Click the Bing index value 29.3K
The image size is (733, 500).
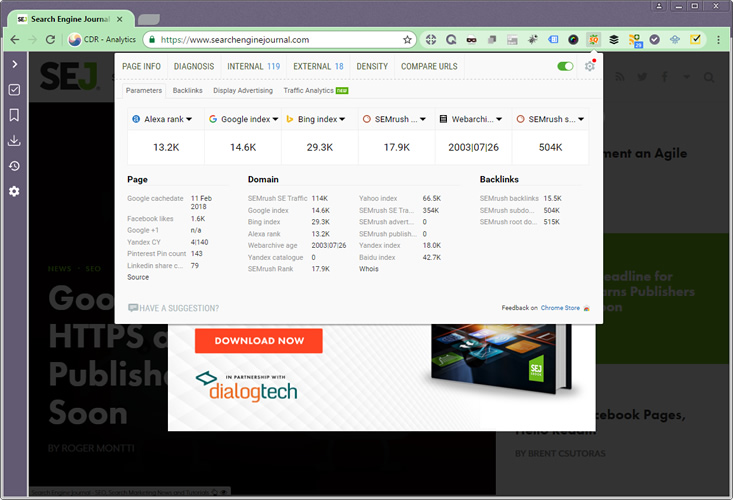click(320, 148)
